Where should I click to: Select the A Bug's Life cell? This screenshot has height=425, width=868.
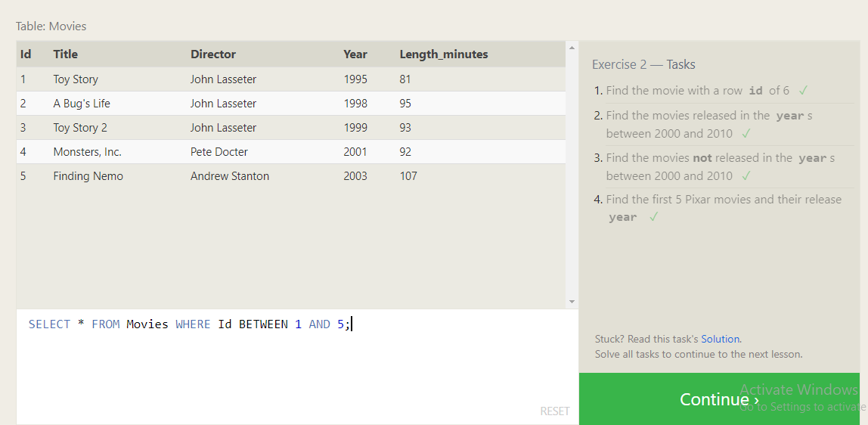pyautogui.click(x=82, y=104)
